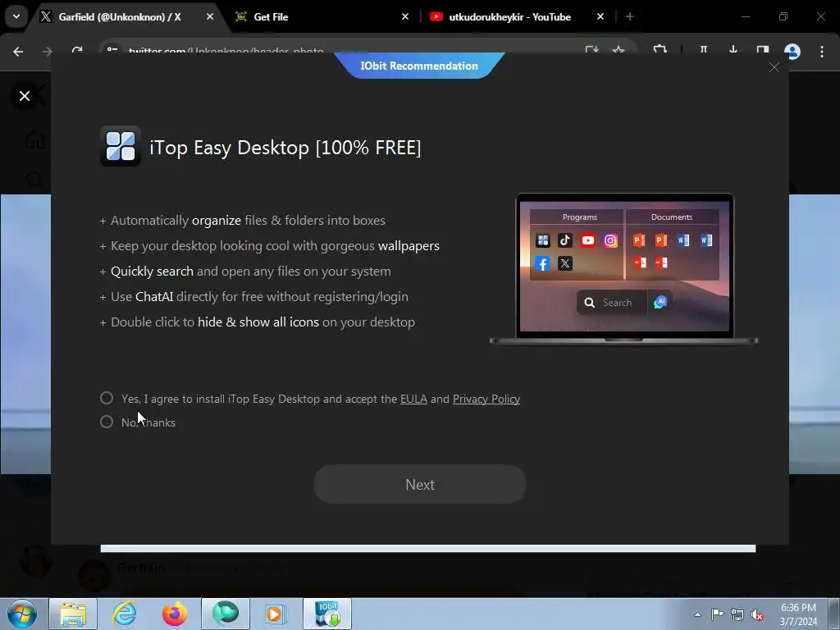Open Action Center flag icon in the tray
This screenshot has height=630, width=840.
717,614
